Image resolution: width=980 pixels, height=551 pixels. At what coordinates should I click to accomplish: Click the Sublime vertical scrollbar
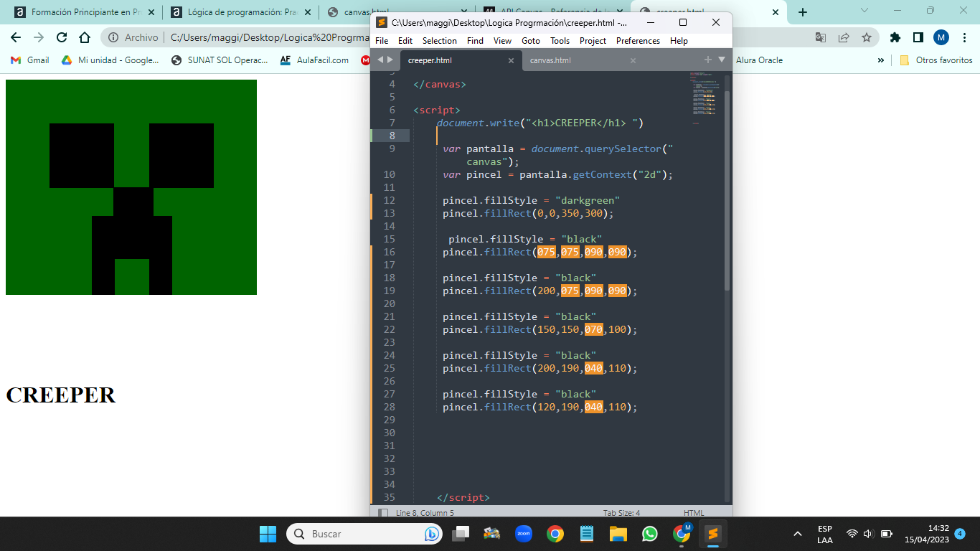tap(727, 191)
